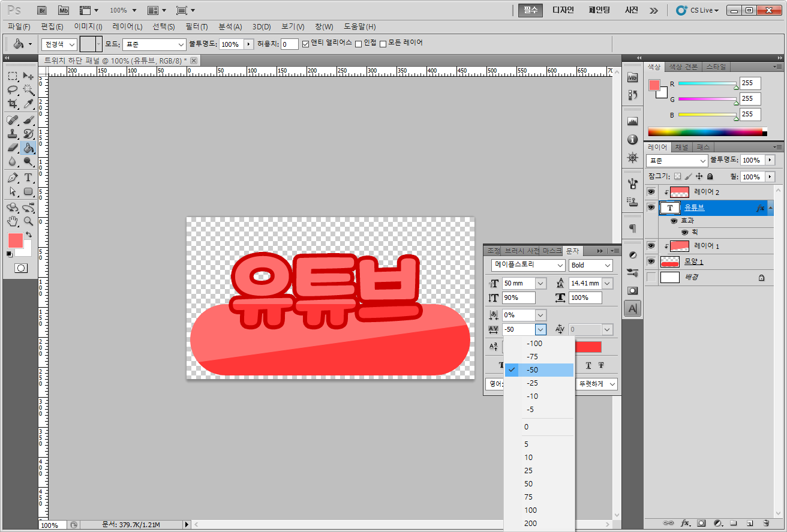787x532 pixels.
Task: Add layer style via fx button
Action: 685,523
